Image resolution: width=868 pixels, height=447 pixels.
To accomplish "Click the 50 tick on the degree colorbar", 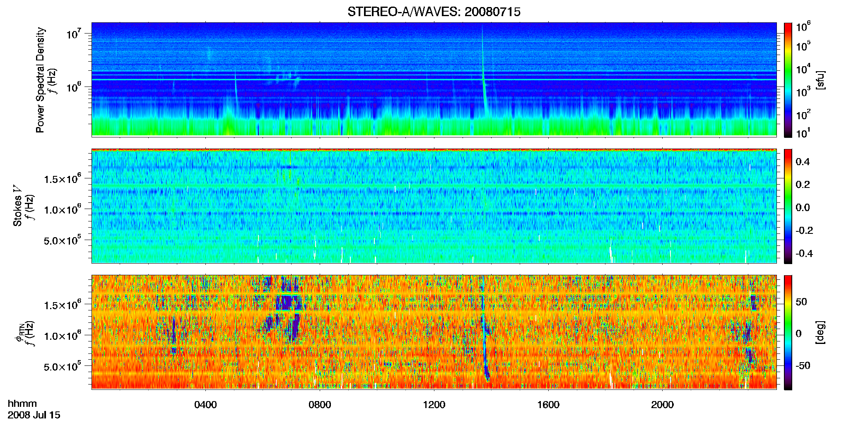I will coord(801,302).
